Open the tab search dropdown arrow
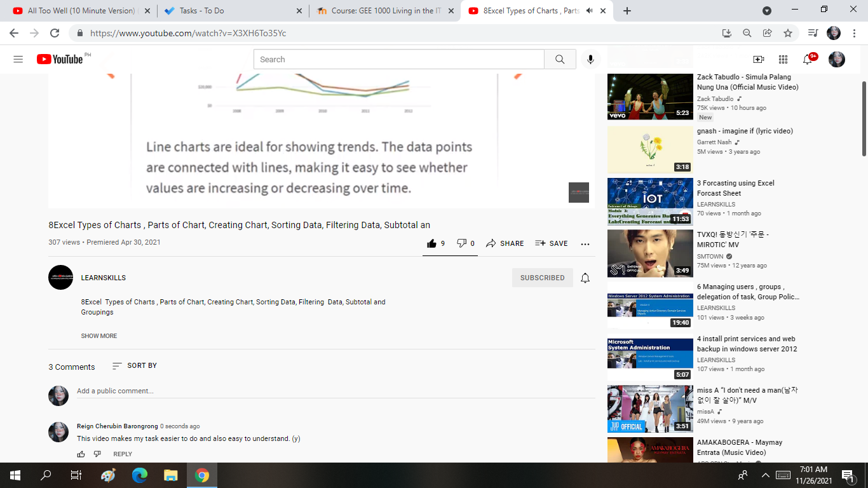Screen dimensions: 868x488 [767, 11]
